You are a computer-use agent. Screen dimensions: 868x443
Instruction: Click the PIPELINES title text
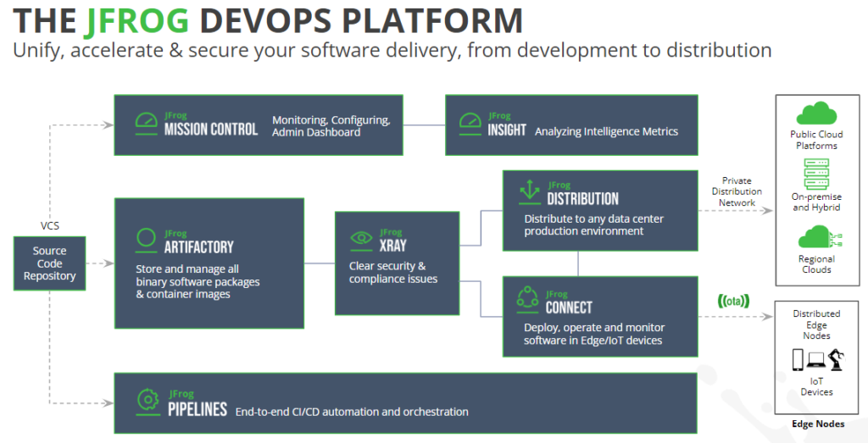196,409
